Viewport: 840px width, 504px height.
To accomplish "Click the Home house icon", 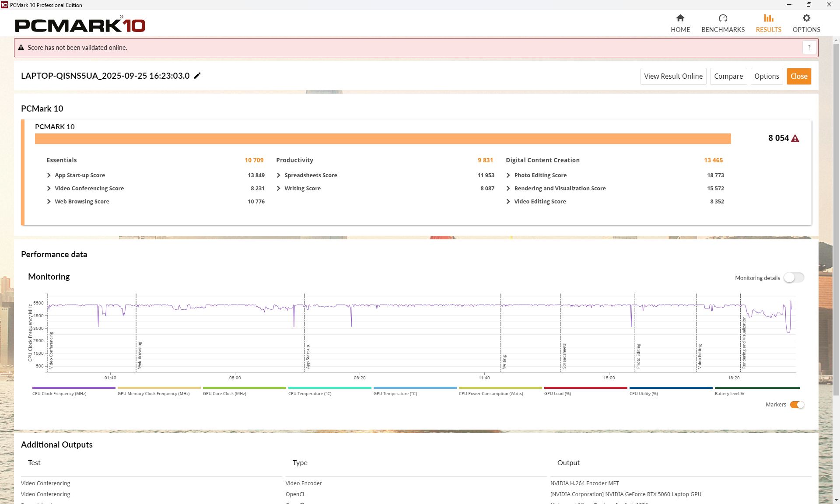I will [680, 18].
